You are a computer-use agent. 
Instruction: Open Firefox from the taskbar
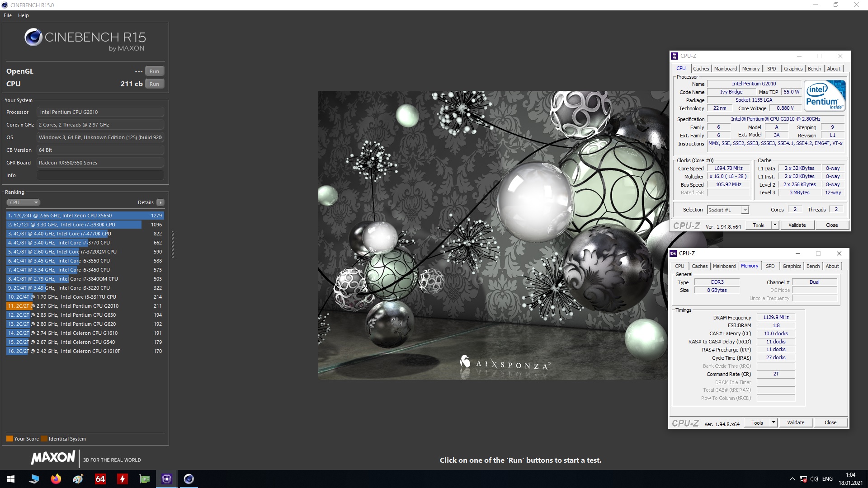[x=56, y=479]
